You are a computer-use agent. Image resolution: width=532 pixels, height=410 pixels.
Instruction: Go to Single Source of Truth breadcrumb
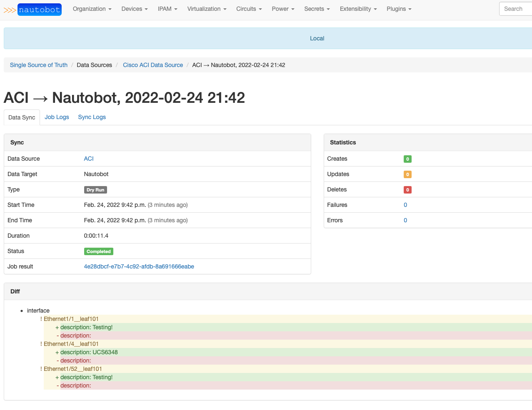(x=39, y=65)
